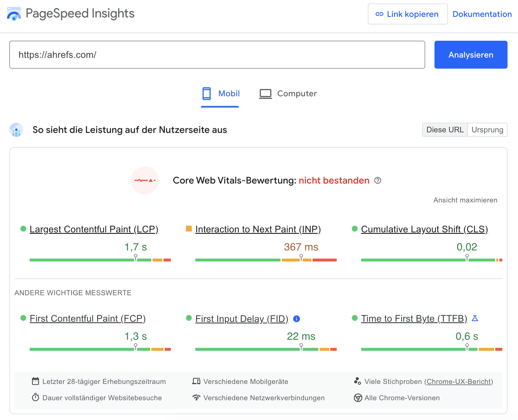Click the LCP distribution bar
This screenshot has height=420, width=518.
(100, 260)
